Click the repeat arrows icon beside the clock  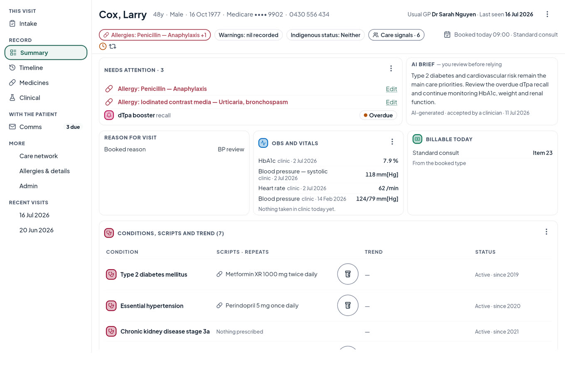(x=113, y=47)
